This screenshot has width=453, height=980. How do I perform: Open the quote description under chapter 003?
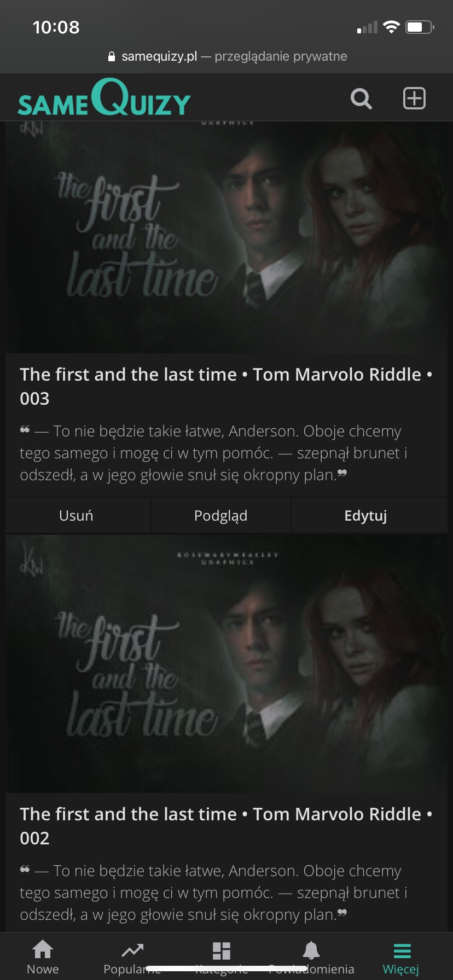click(x=214, y=453)
